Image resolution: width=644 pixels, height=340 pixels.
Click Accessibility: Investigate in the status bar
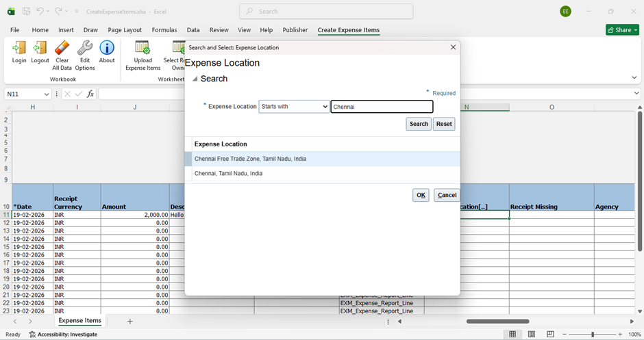pos(63,335)
